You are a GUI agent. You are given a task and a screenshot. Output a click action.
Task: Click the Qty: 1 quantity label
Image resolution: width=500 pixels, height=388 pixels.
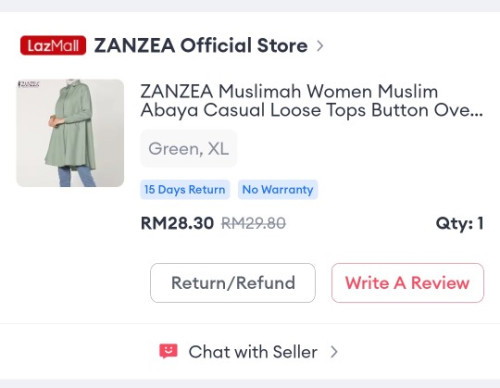click(460, 223)
